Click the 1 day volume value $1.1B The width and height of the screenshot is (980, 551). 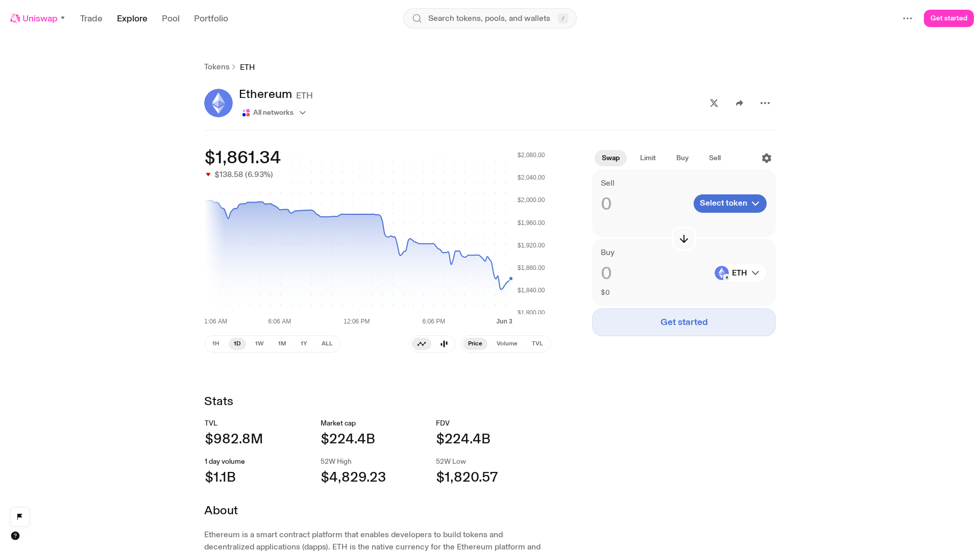click(x=220, y=477)
